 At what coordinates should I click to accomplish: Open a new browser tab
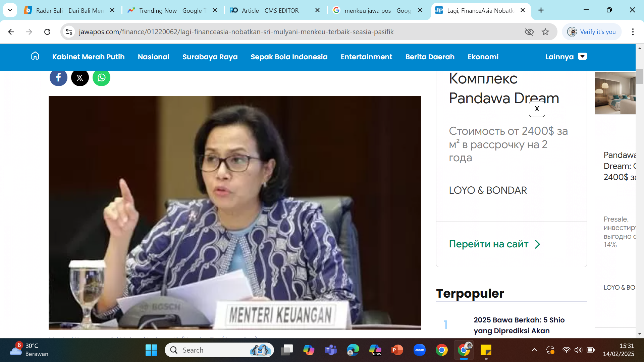click(541, 10)
